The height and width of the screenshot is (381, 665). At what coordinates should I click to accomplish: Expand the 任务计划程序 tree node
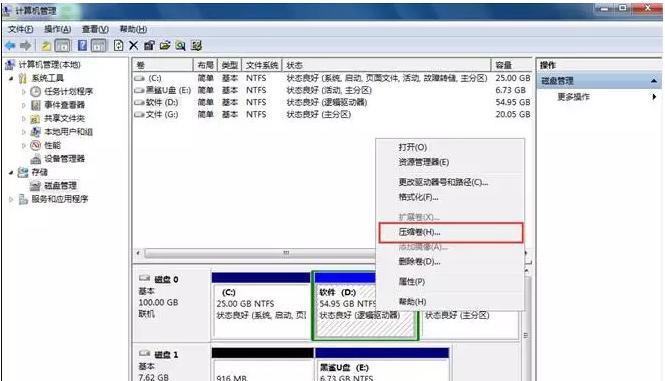[x=24, y=92]
